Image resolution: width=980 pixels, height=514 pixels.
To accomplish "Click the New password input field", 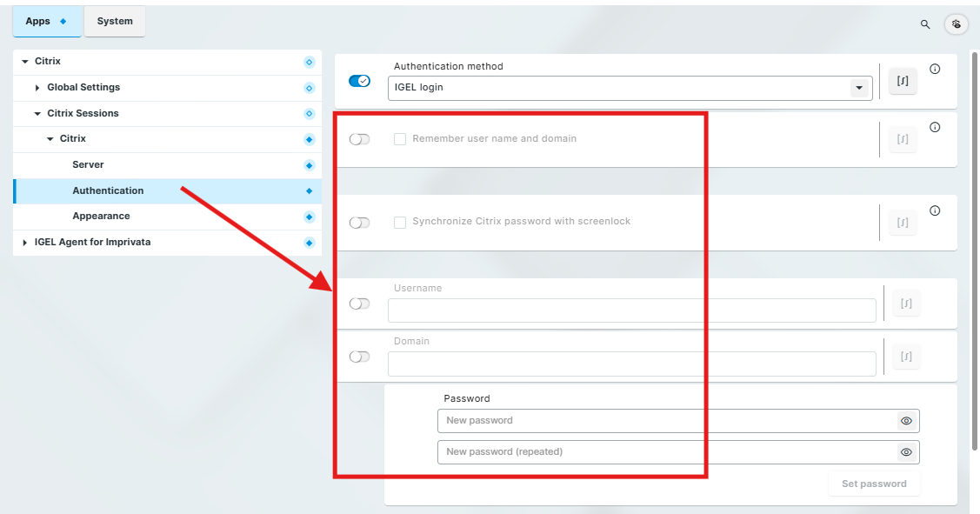I will [x=666, y=421].
